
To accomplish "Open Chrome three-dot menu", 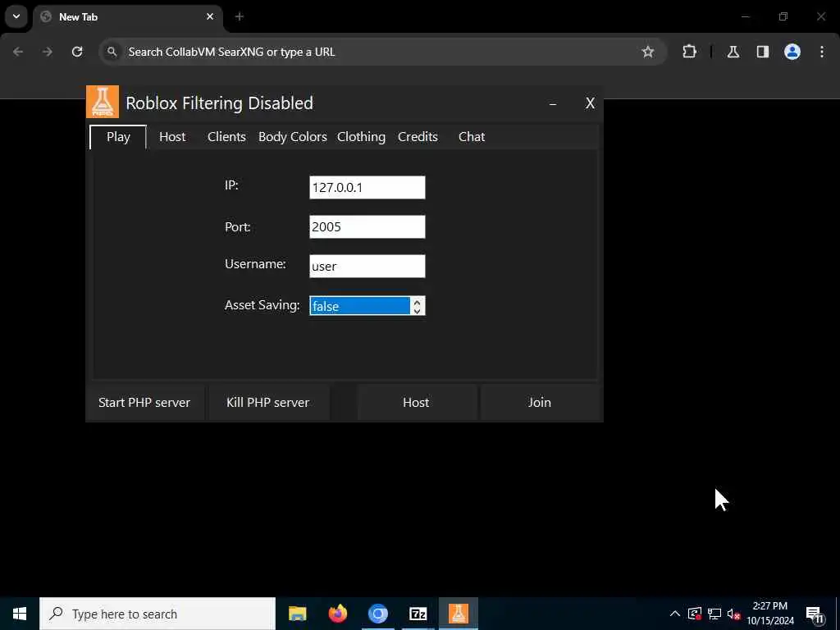I will coord(822,52).
